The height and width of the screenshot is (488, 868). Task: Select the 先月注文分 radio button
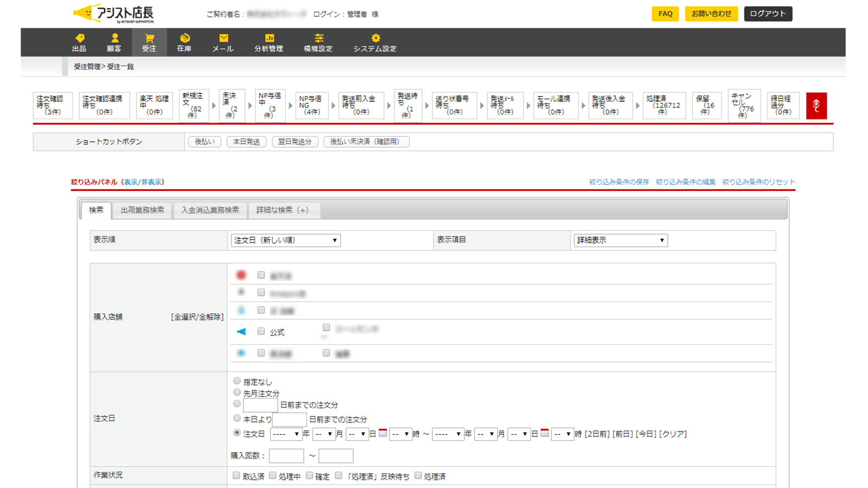(x=237, y=393)
